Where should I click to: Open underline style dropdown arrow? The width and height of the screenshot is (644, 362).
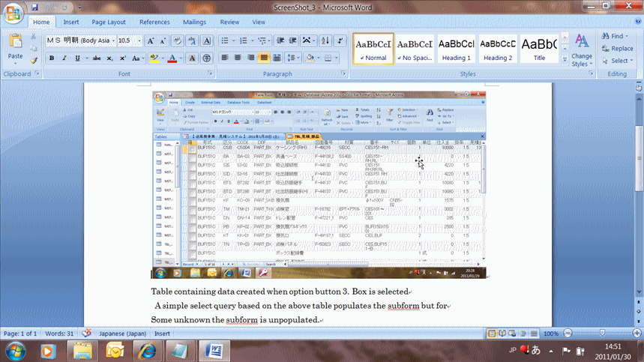pos(87,58)
